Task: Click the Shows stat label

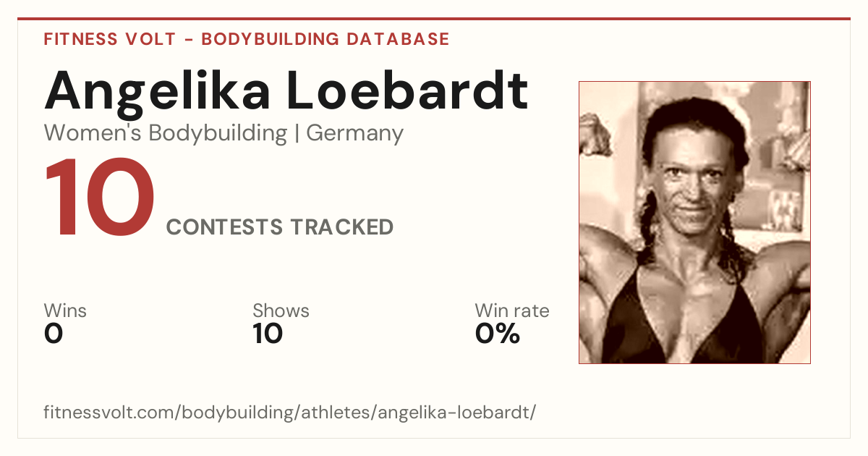Action: pyautogui.click(x=281, y=311)
